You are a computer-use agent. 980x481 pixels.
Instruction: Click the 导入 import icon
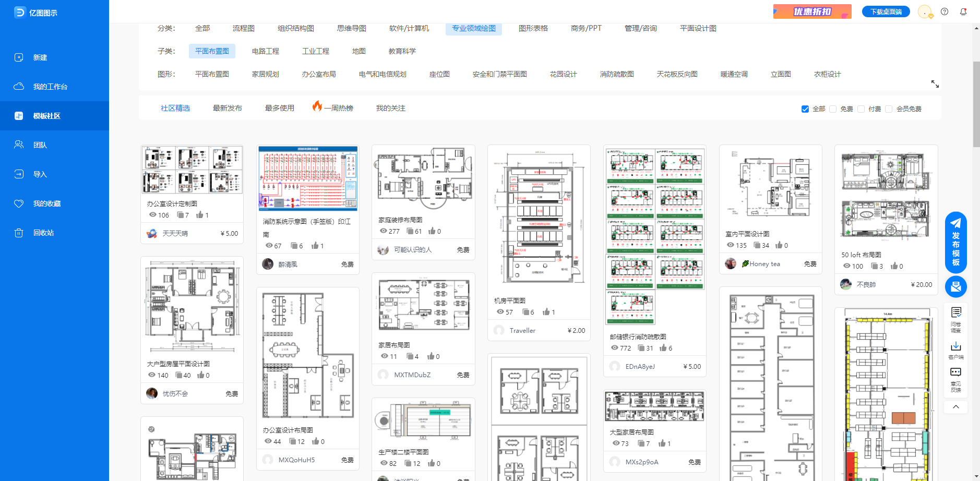click(19, 174)
